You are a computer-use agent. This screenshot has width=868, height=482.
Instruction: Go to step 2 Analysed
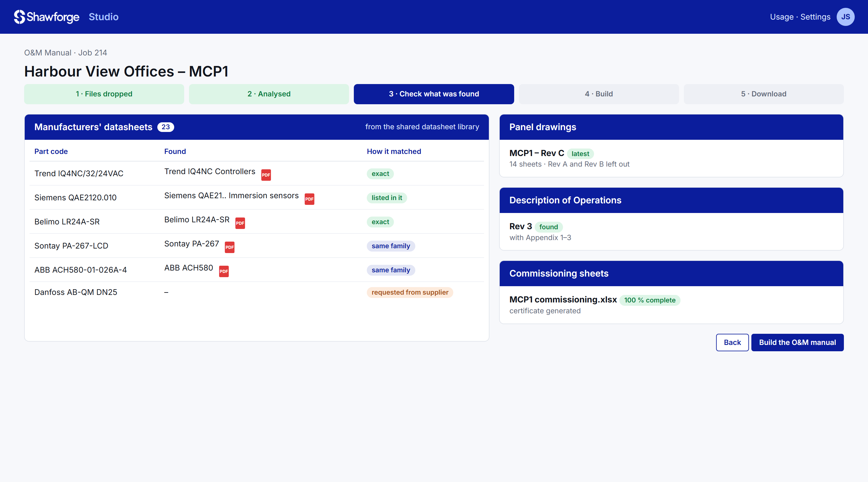click(269, 94)
